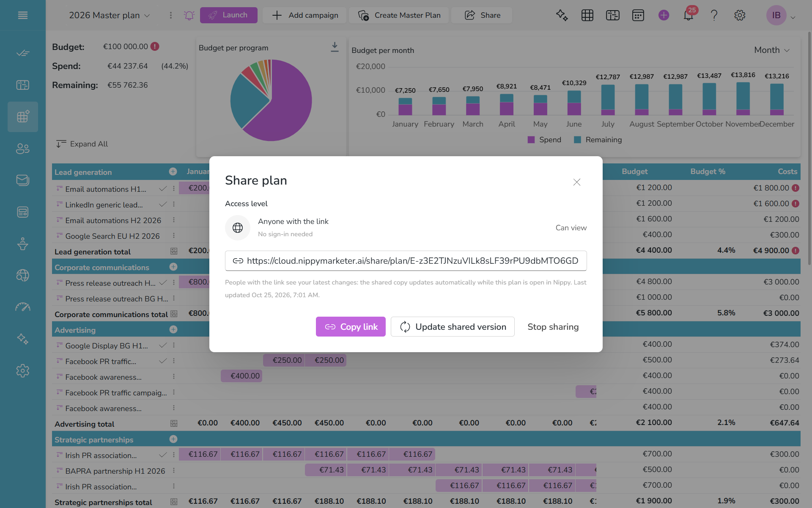Viewport: 812px width, 508px height.
Task: Change the Month period dropdown
Action: 772,50
